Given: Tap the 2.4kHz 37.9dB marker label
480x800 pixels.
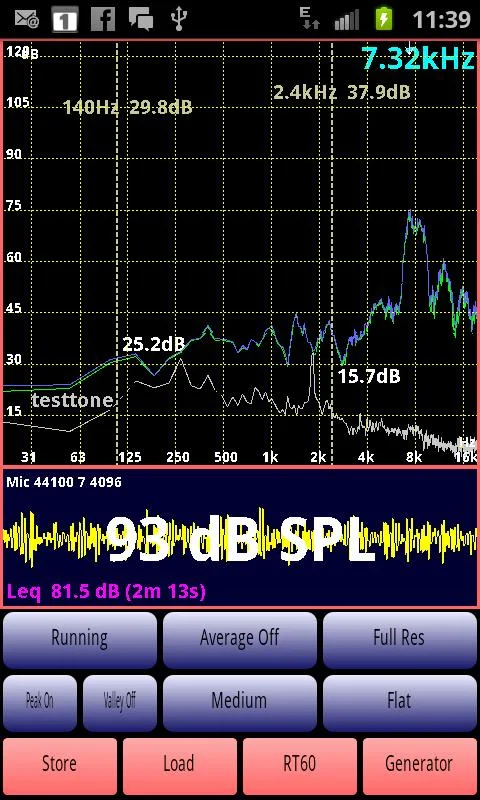Looking at the screenshot, I should 342,92.
